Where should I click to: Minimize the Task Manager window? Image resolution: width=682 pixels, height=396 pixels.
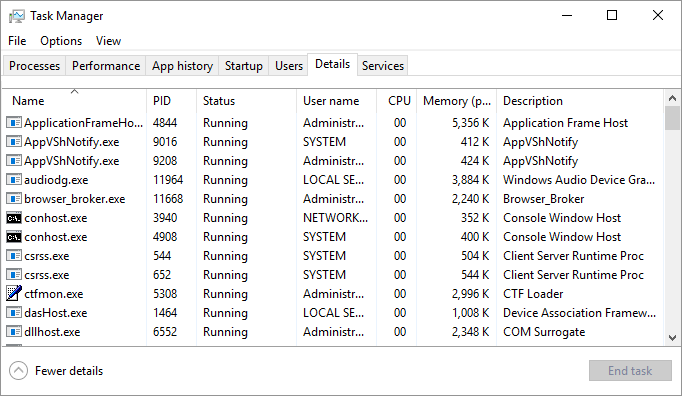pyautogui.click(x=567, y=16)
